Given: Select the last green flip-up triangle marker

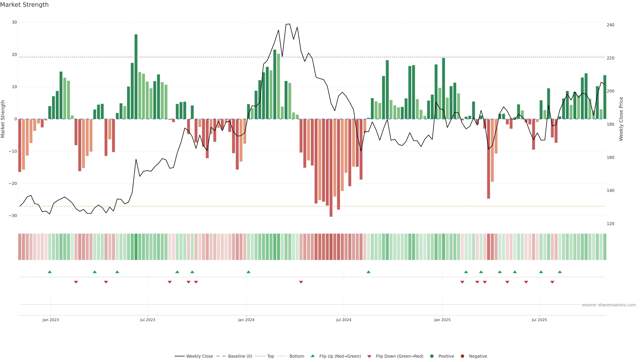Looking at the screenshot, I should point(560,272).
